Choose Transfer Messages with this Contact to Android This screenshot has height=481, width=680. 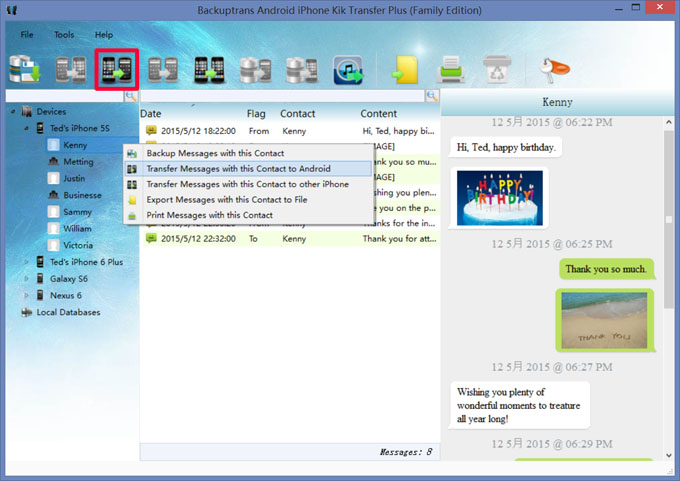[x=248, y=169]
